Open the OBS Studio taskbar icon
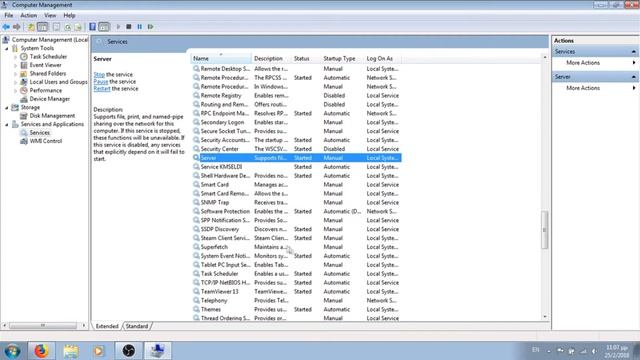 pos(129,351)
